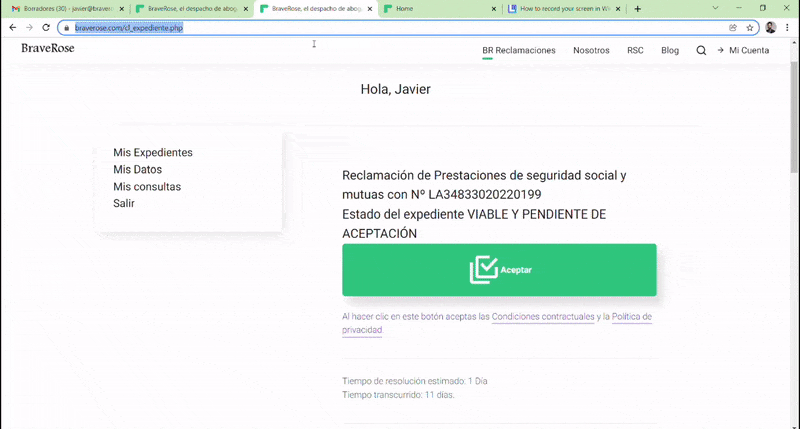Open the Chrome profile avatar

(x=770, y=28)
